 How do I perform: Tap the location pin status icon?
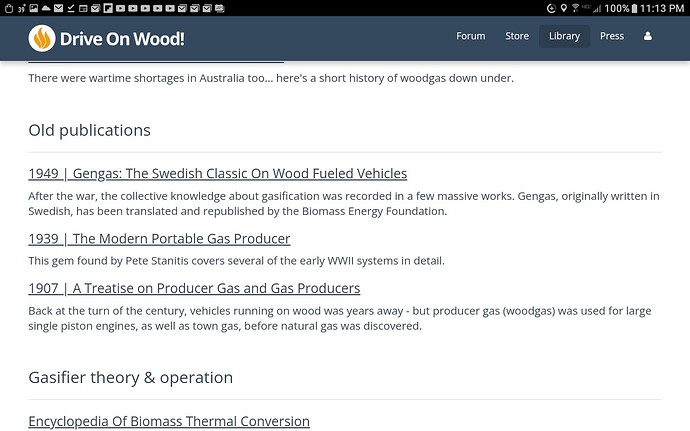(x=564, y=8)
